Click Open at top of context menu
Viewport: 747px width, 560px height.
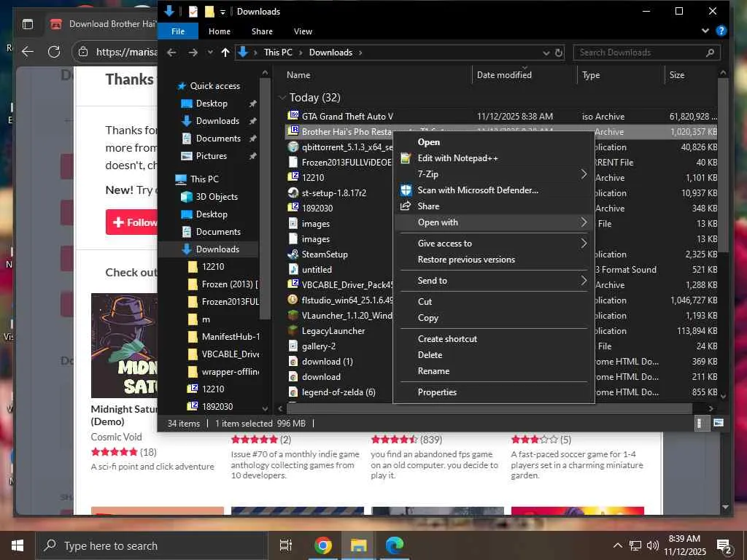coord(494,142)
